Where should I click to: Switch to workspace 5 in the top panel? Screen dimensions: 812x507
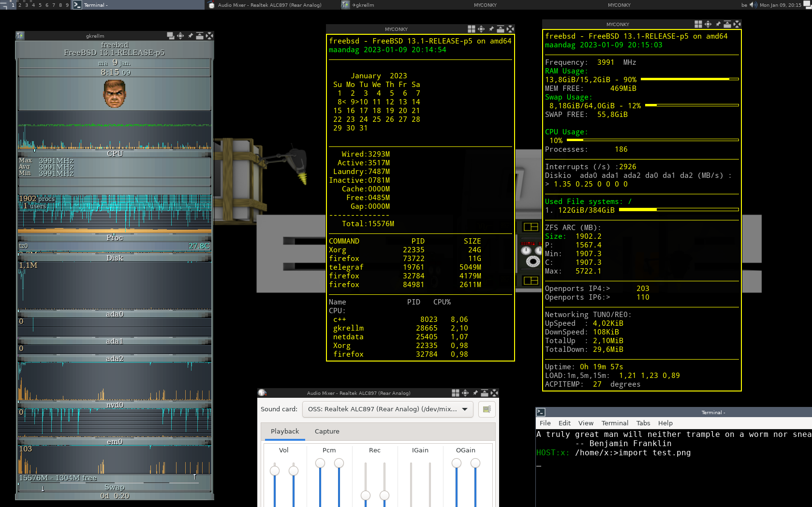(x=40, y=5)
